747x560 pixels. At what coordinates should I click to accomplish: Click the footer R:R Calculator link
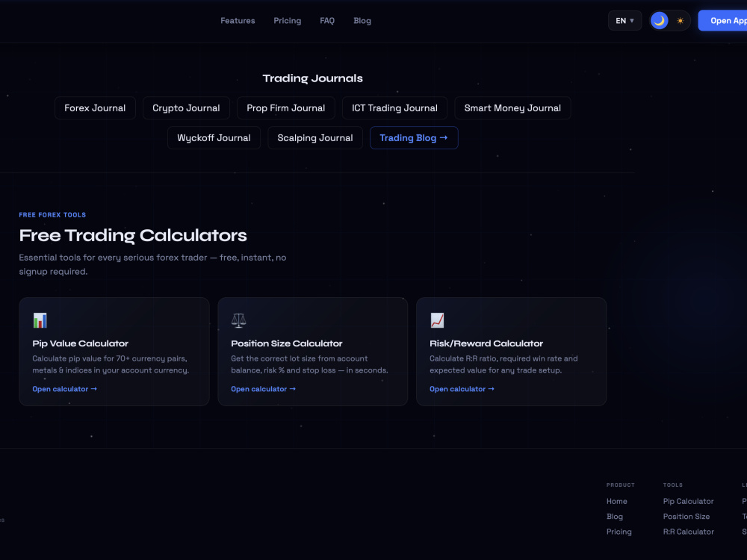pos(689,532)
